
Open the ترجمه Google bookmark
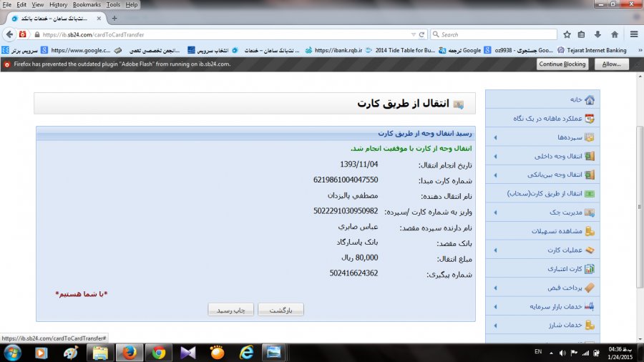(x=460, y=50)
